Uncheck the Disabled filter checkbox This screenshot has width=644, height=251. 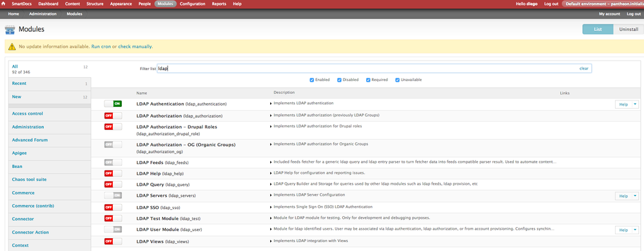(x=340, y=80)
